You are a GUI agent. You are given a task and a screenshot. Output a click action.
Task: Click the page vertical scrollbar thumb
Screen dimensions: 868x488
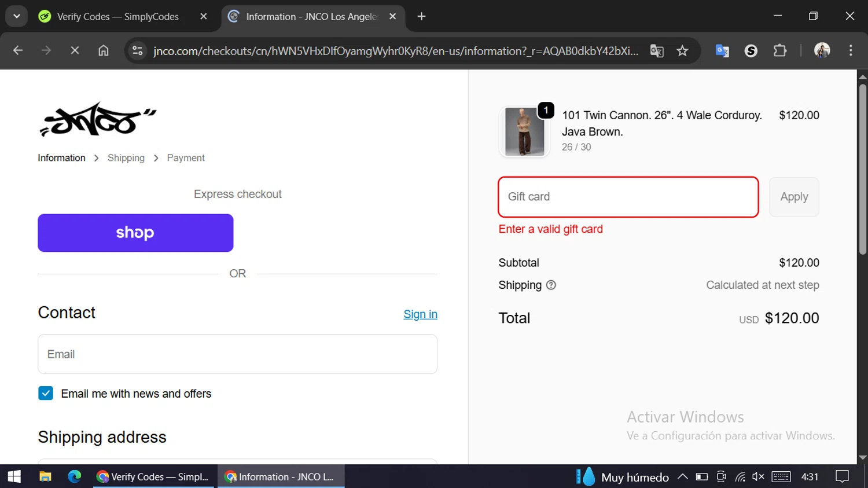coord(863,170)
